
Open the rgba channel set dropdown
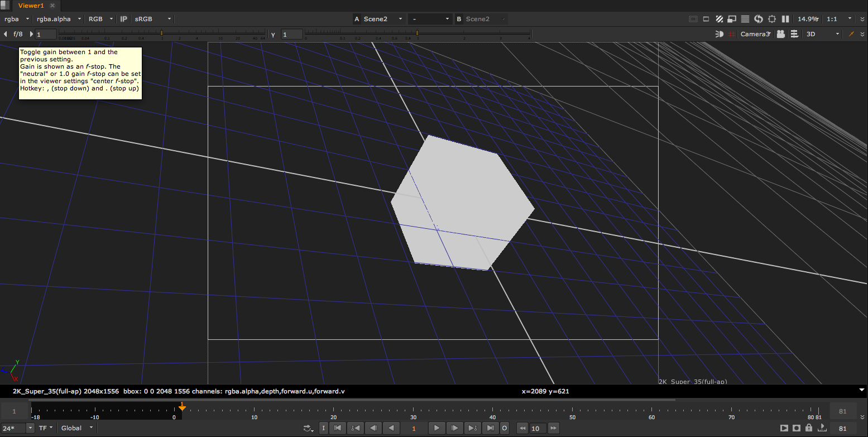pos(16,19)
